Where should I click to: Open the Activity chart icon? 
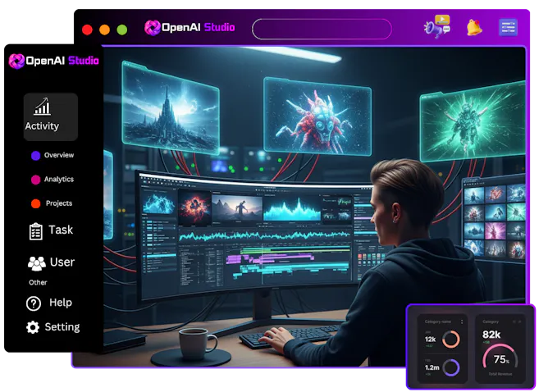tap(43, 106)
